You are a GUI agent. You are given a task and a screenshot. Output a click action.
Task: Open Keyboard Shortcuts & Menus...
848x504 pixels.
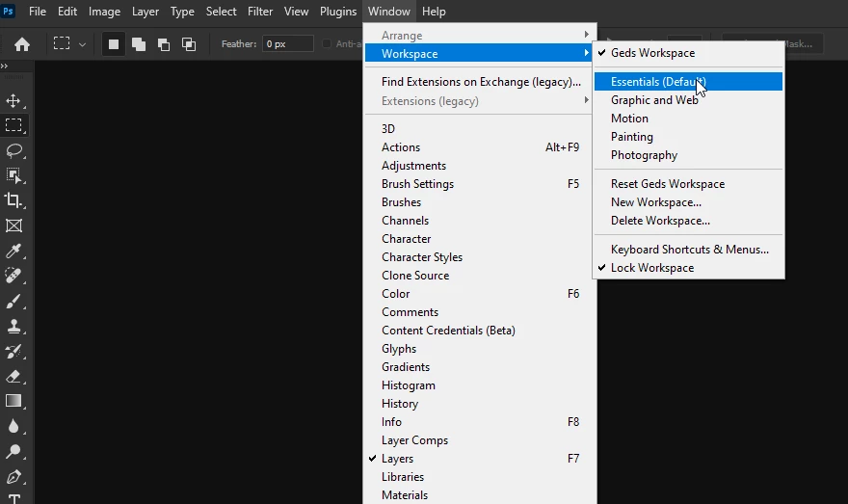[x=688, y=250]
